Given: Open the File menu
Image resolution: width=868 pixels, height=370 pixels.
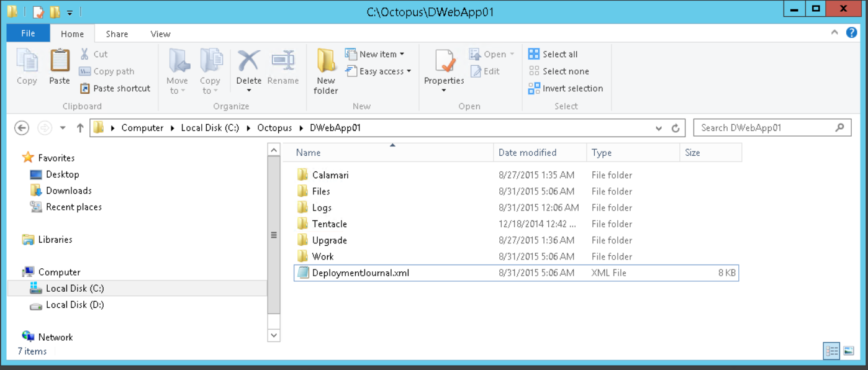Looking at the screenshot, I should (28, 34).
